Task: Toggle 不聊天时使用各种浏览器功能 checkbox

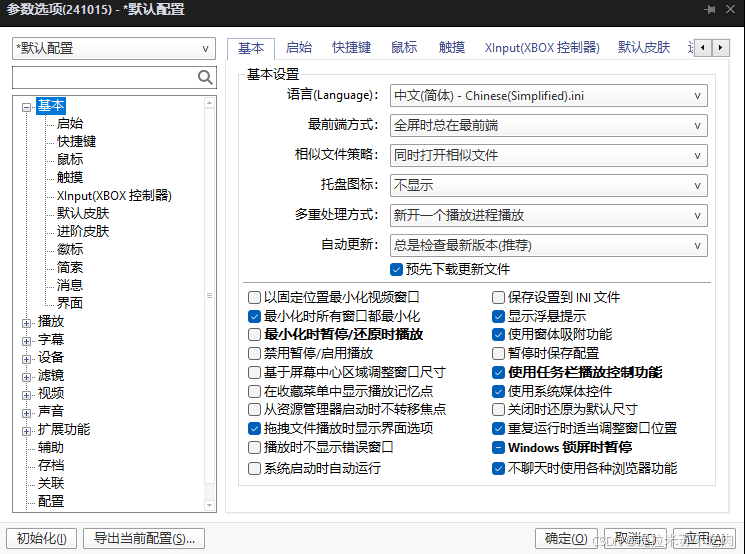Action: coord(498,468)
